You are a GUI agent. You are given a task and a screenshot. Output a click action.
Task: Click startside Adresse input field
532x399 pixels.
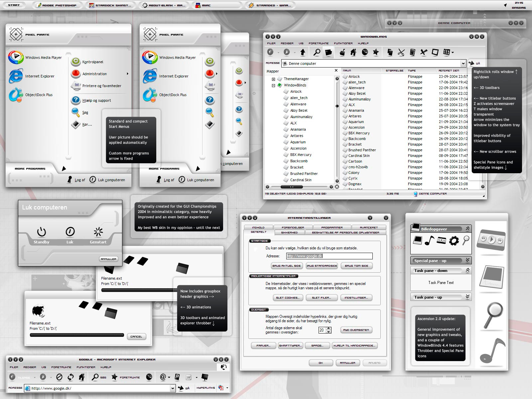pos(329,256)
